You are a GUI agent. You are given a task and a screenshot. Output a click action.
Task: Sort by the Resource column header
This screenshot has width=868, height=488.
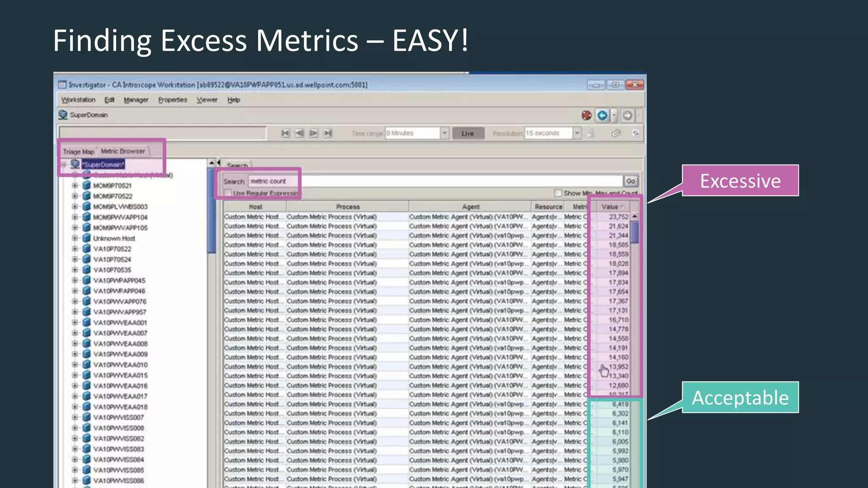548,207
